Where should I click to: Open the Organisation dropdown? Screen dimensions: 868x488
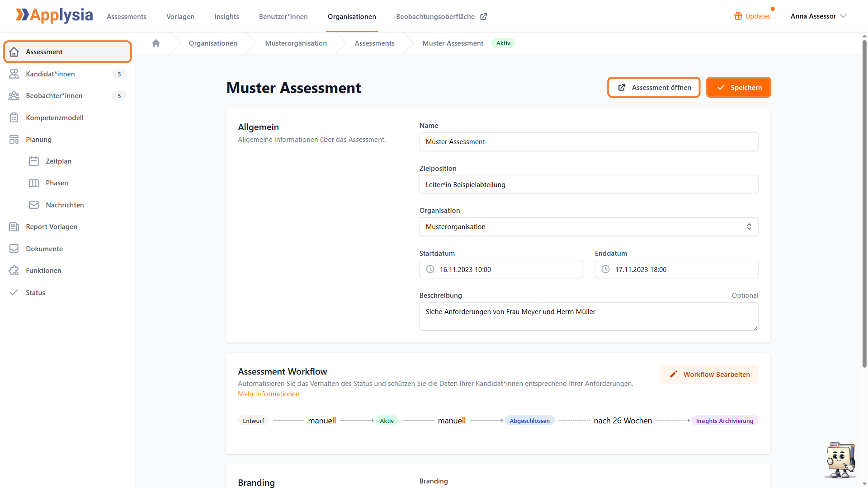click(589, 227)
